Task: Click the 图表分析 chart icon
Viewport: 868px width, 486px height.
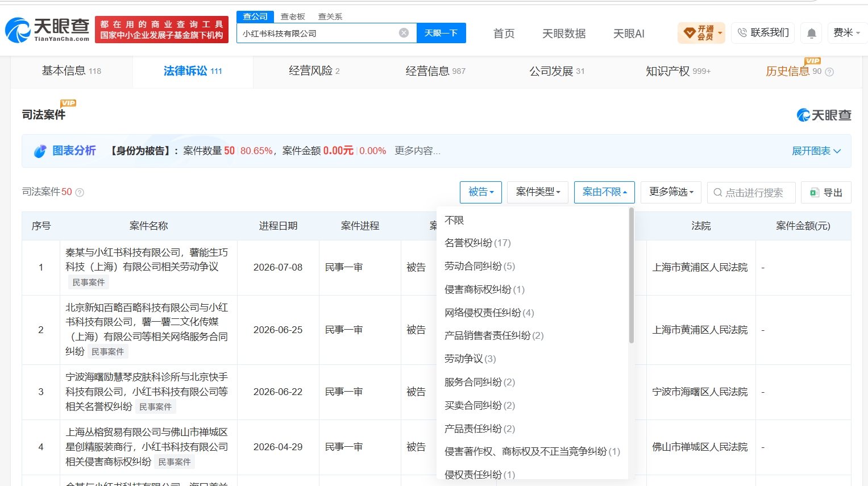Action: [40, 151]
